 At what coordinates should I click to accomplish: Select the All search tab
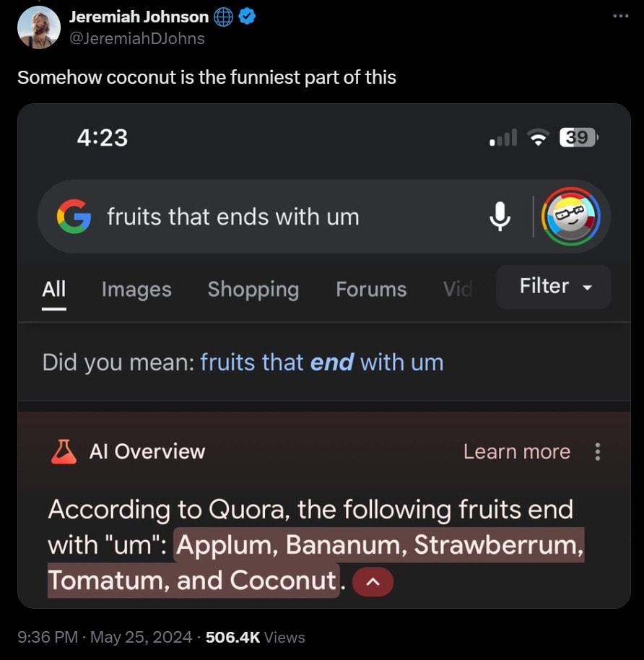[x=54, y=290]
